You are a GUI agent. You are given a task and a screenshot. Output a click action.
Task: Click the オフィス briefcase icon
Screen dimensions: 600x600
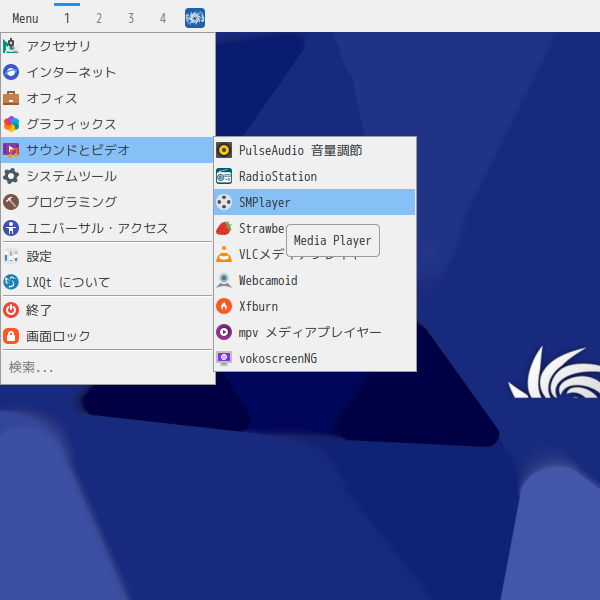pos(11,98)
